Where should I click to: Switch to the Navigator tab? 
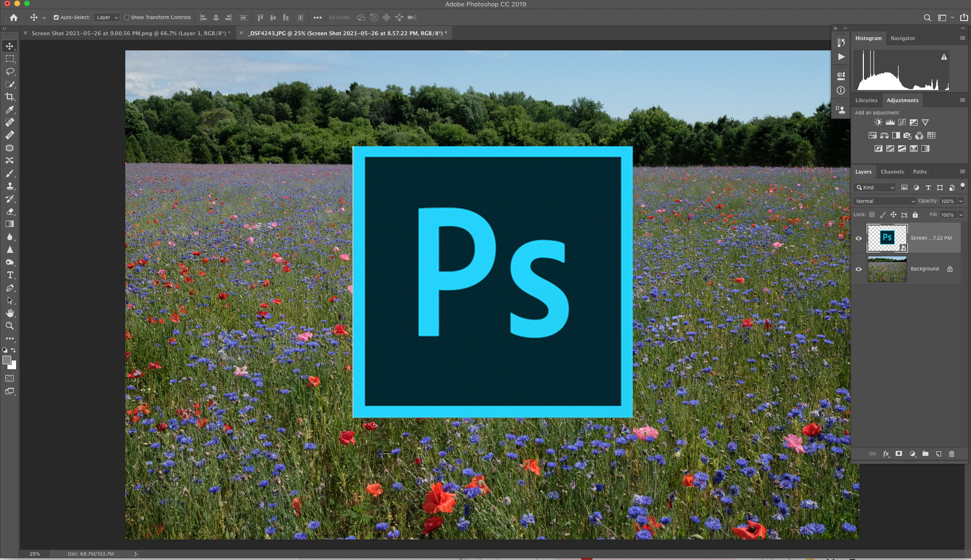(x=902, y=38)
